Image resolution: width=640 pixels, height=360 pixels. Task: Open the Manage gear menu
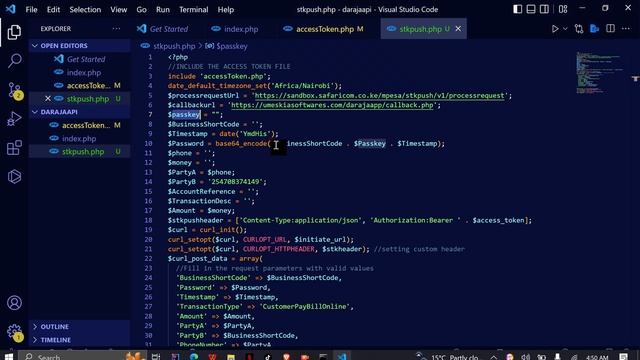(14, 331)
